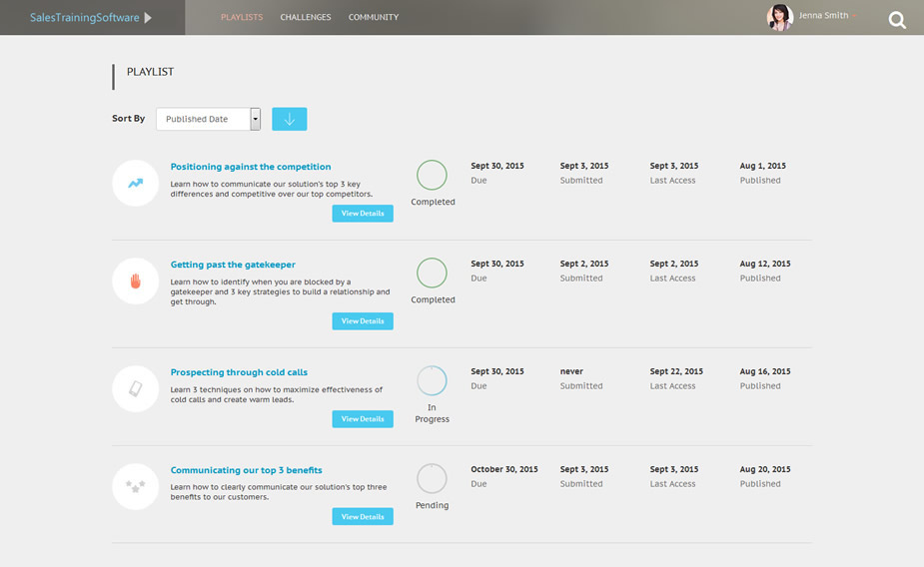The width and height of the screenshot is (924, 567).
Task: Click In Progress circle for cold calls
Action: [x=432, y=380]
